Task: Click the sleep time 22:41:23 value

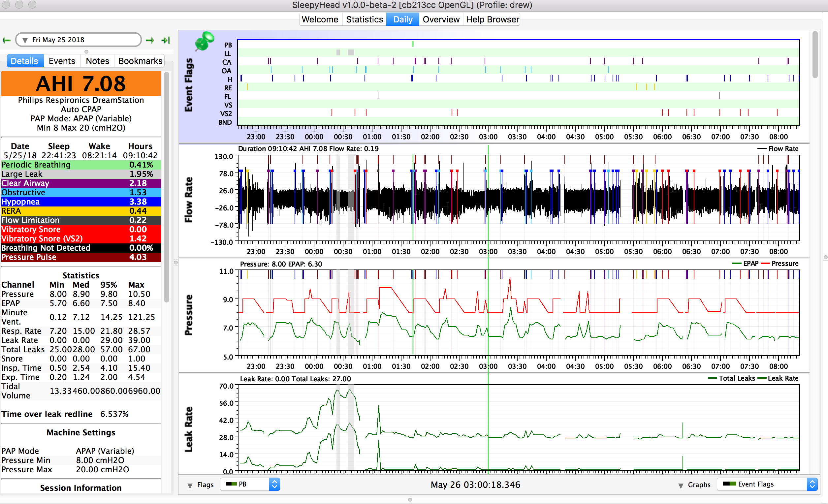Action: (59, 155)
